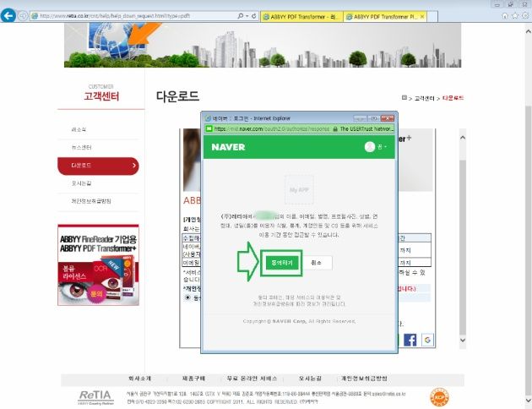Click the ReTIA footer logo
532x409 pixels.
[x=95, y=396]
